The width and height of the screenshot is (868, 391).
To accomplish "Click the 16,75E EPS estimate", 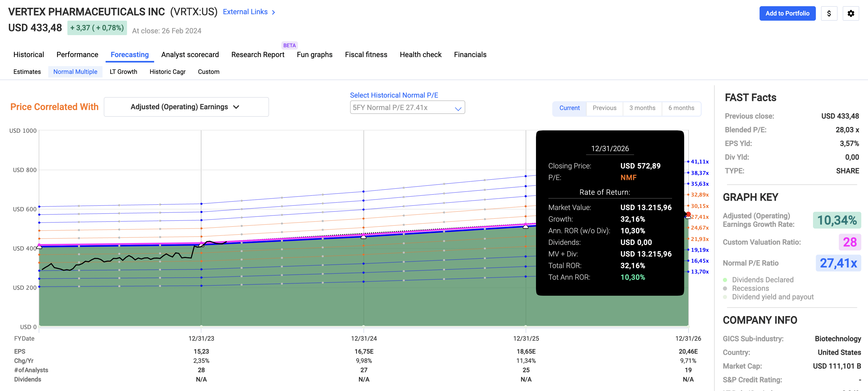I will (x=364, y=351).
